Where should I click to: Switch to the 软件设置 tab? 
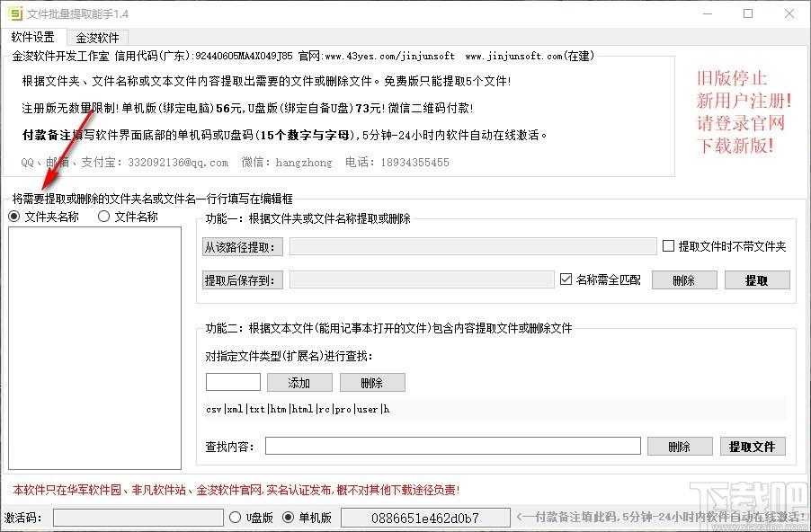coord(33,37)
